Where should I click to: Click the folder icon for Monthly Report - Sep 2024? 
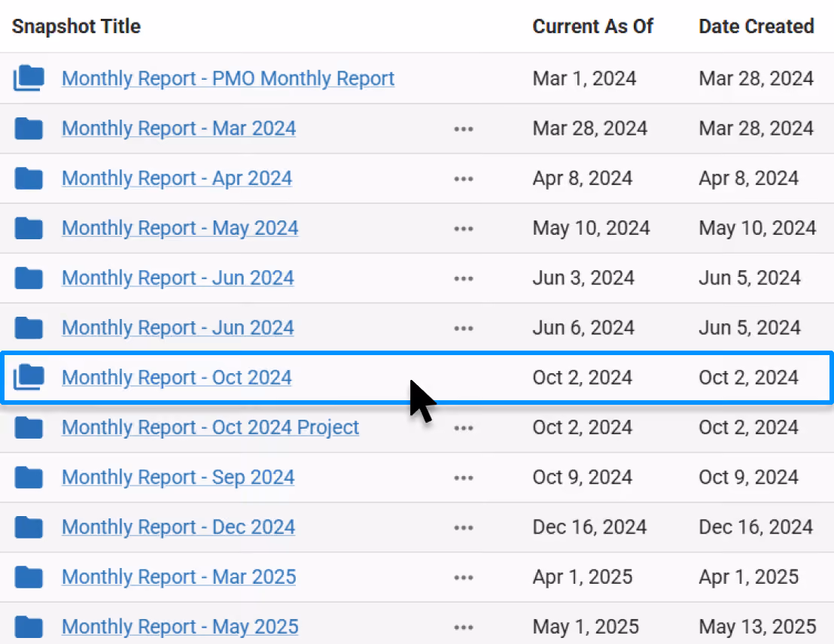click(x=29, y=477)
